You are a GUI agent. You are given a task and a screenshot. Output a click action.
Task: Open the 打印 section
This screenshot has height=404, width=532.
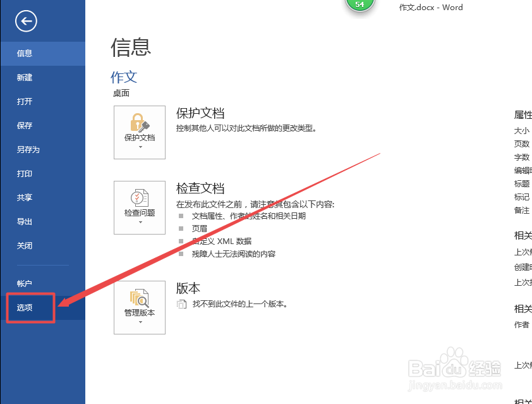[24, 173]
